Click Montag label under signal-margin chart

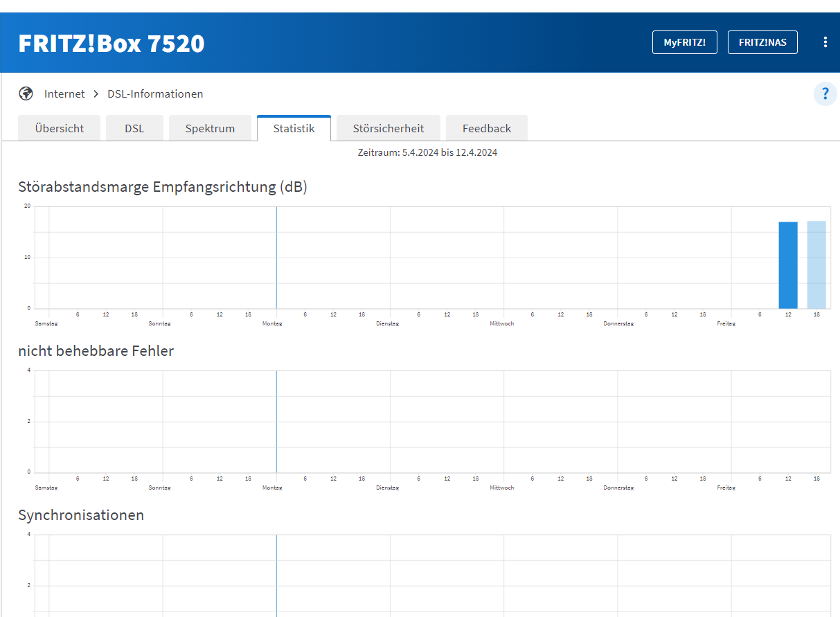(x=272, y=323)
